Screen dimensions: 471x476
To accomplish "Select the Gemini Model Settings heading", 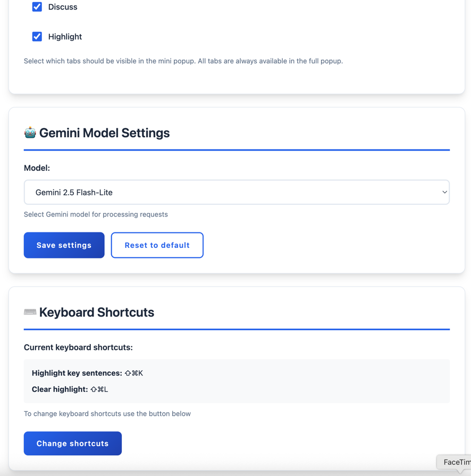I will [104, 133].
